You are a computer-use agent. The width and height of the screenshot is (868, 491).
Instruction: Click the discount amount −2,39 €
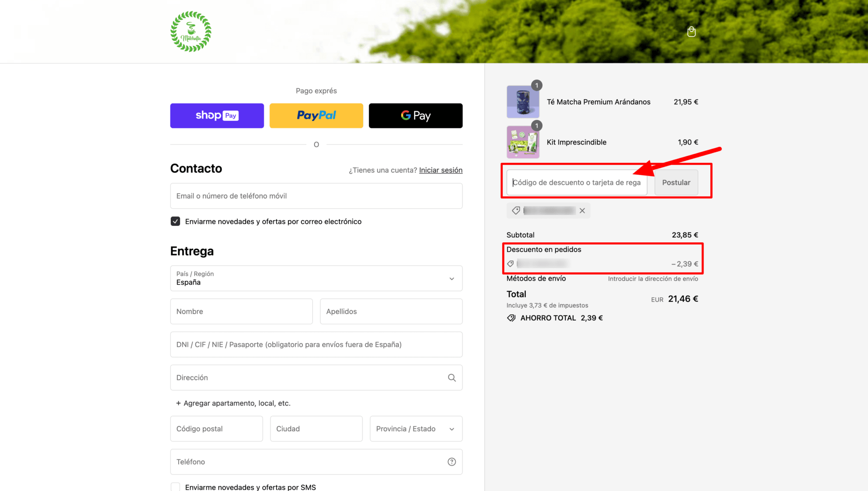click(685, 264)
